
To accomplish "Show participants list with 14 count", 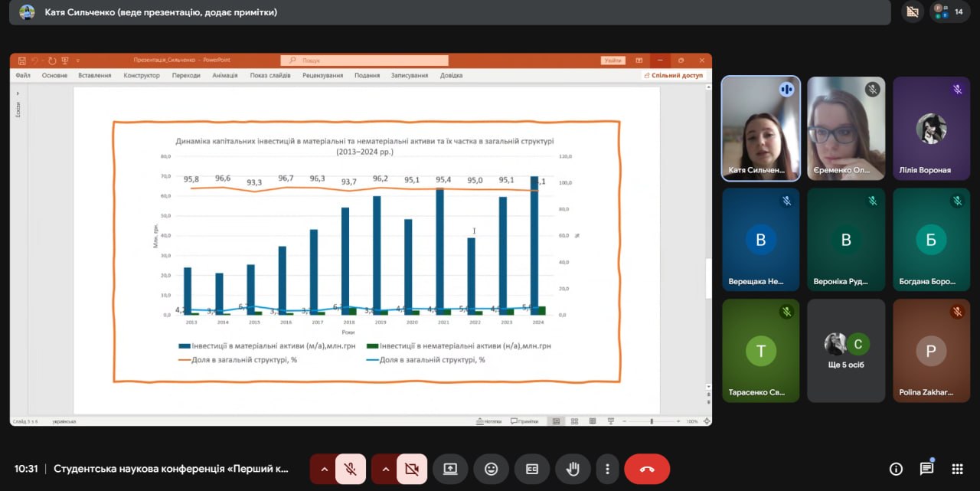I will (949, 11).
